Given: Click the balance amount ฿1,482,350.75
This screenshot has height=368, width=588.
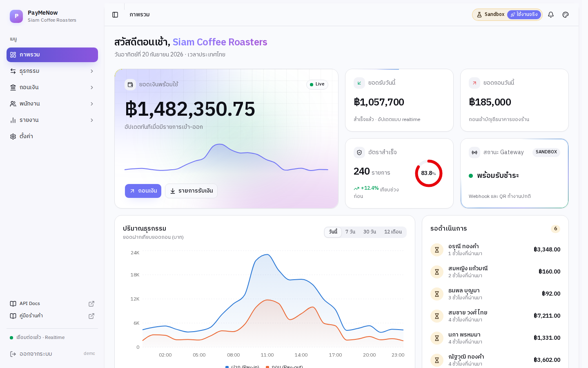Looking at the screenshot, I should pos(190,109).
